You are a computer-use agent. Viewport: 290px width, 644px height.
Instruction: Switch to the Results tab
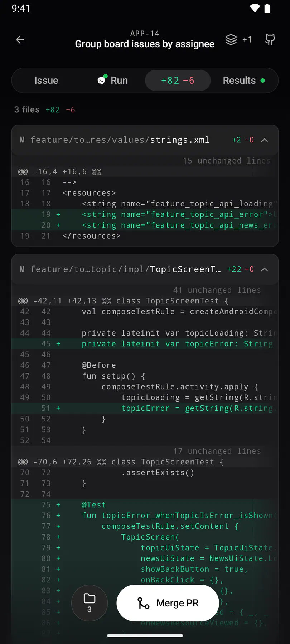click(x=243, y=80)
